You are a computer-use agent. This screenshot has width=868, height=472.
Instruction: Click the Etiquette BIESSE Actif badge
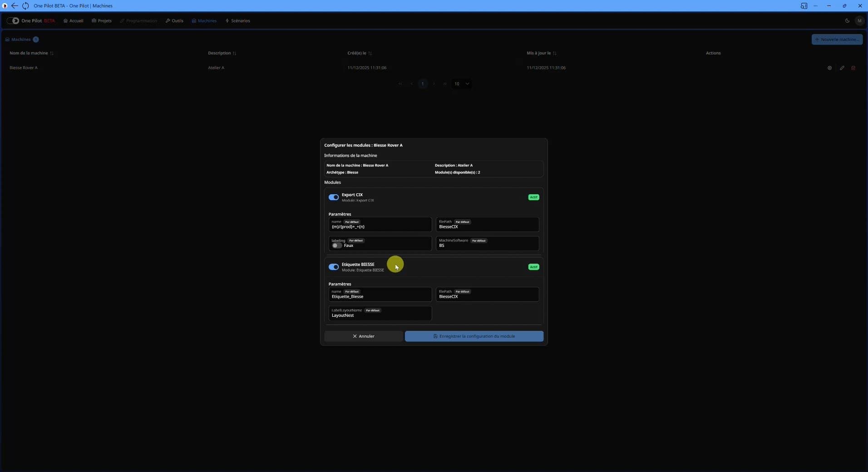(x=533, y=267)
